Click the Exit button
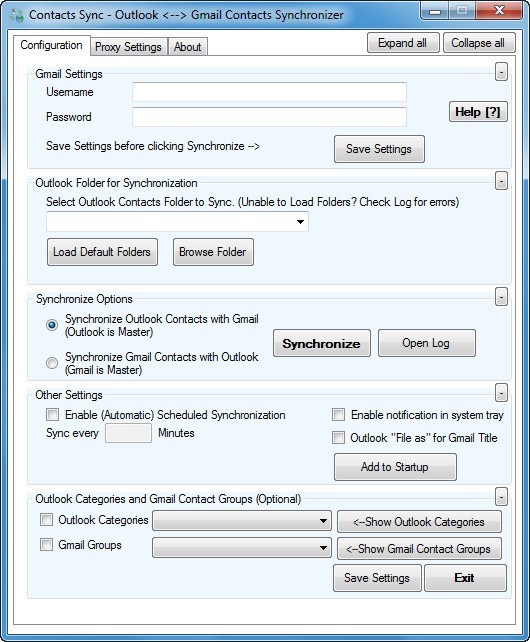The image size is (530, 642). point(465,578)
